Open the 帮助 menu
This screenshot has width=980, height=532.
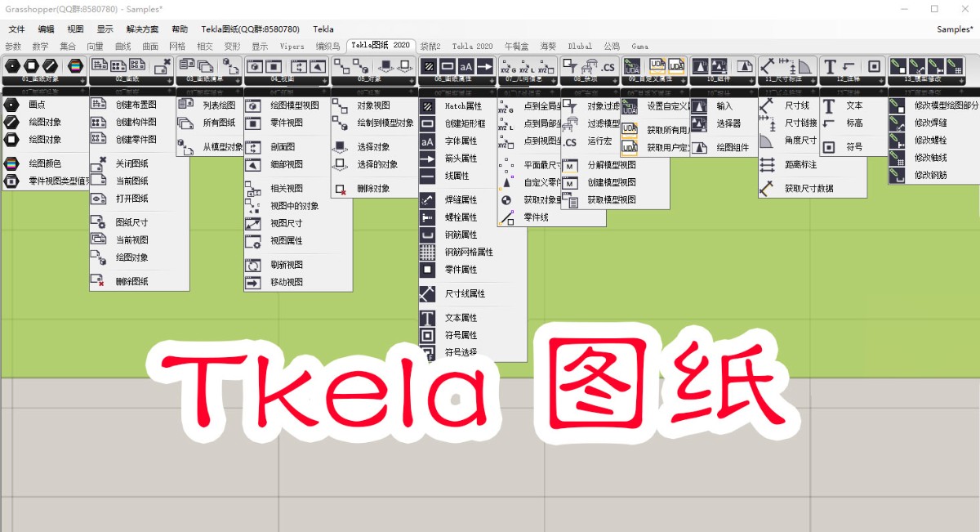tap(180, 29)
